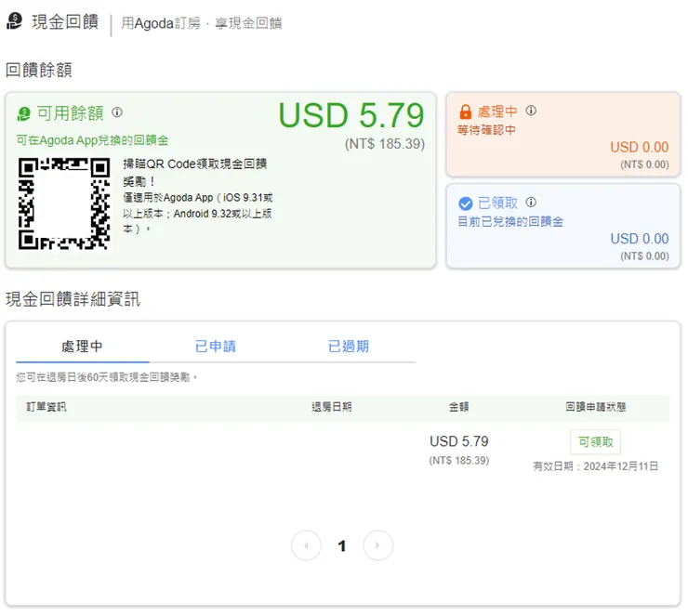Screen dimensions: 688x616
Task: Select page number 1
Action: [342, 545]
